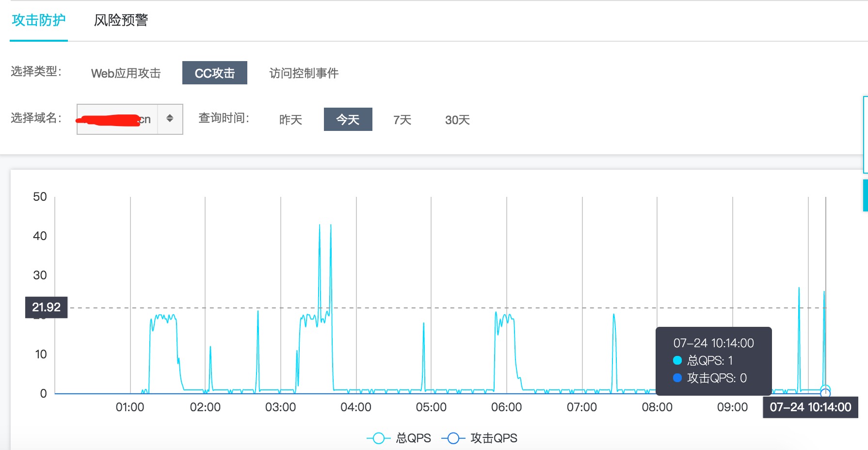Open the domain name dropdown
The width and height of the screenshot is (868, 450).
[x=129, y=119]
